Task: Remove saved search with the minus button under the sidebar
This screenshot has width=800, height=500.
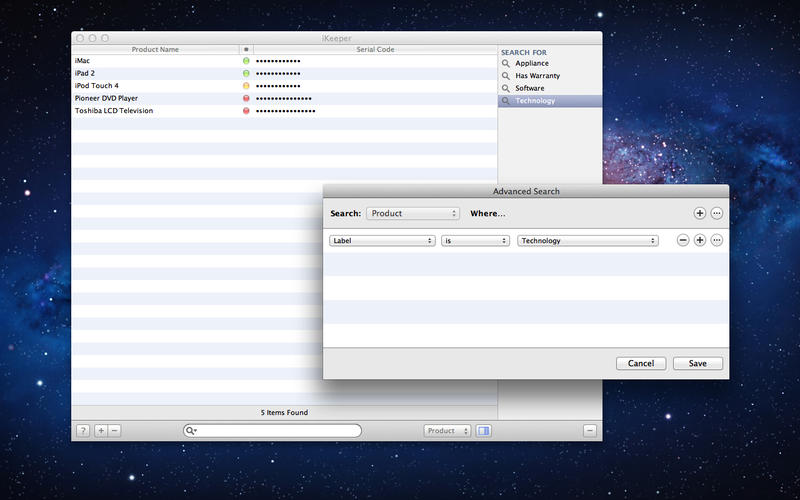Action: 590,431
